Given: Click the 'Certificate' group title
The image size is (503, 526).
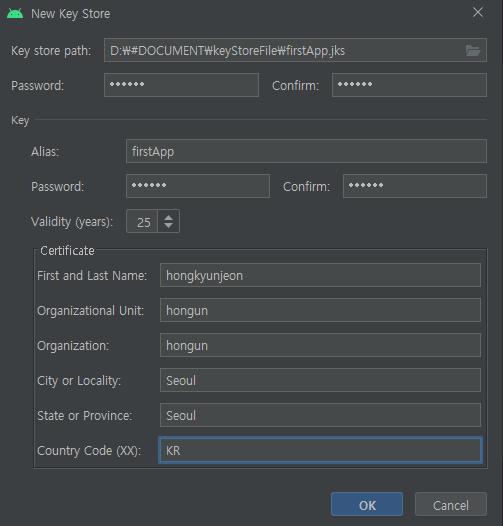Looking at the screenshot, I should (x=67, y=251).
